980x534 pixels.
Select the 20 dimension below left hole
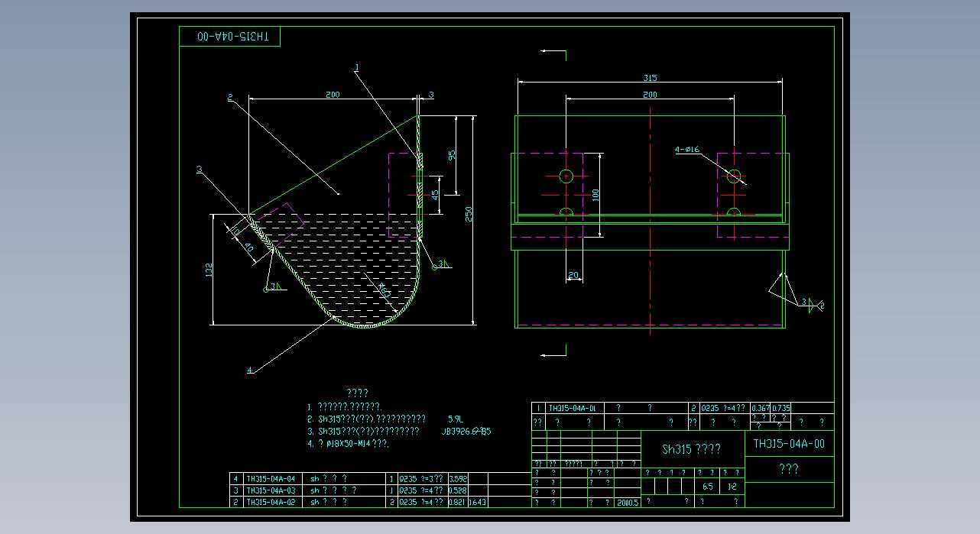(573, 276)
